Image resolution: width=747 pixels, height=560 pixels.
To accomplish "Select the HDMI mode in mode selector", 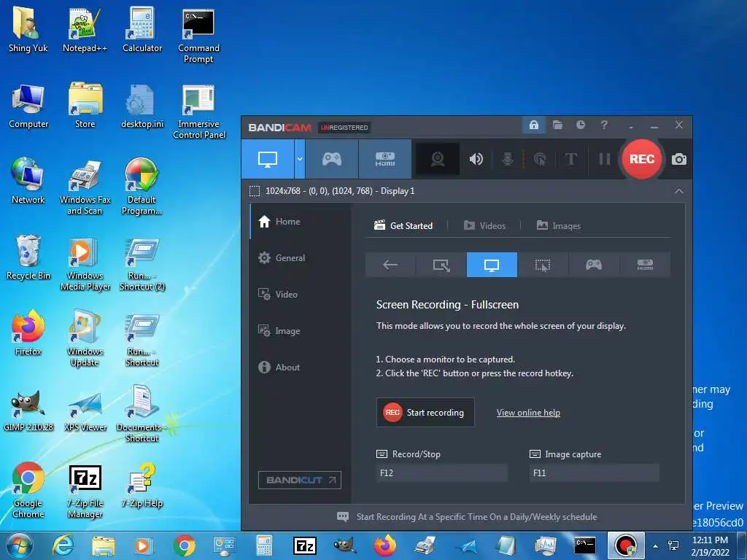I will click(645, 265).
